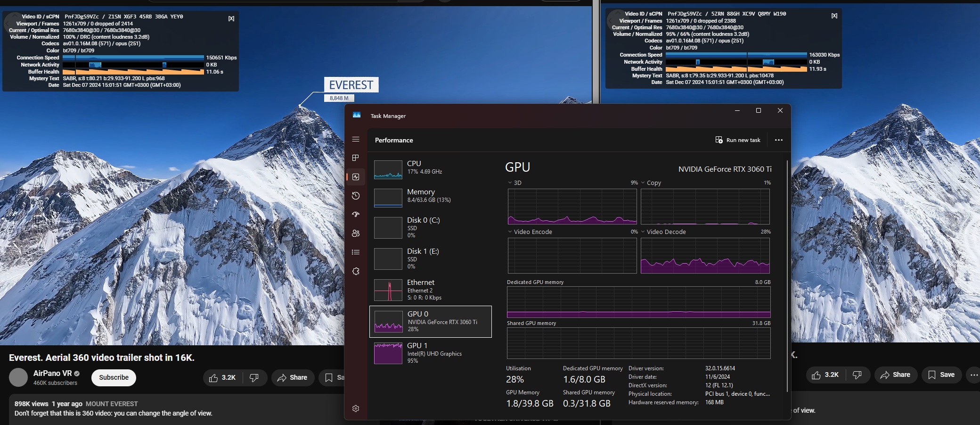Viewport: 980px width, 425px height.
Task: Save the video in the right YouTube window
Action: (x=941, y=375)
